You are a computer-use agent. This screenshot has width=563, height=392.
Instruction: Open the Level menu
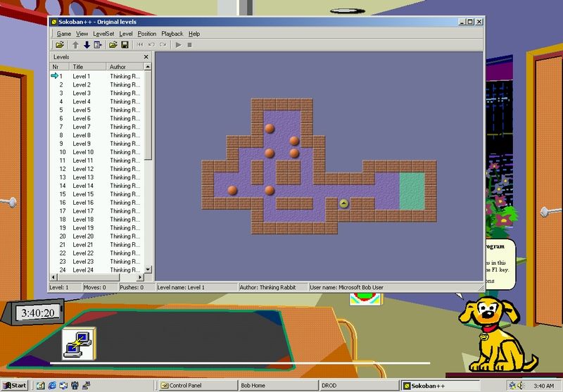(x=126, y=34)
